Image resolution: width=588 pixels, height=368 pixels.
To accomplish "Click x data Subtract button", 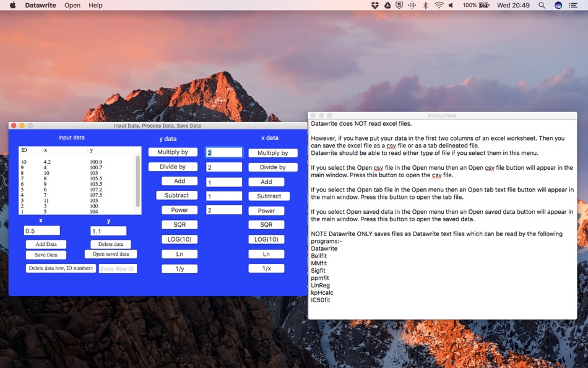I will [x=269, y=196].
